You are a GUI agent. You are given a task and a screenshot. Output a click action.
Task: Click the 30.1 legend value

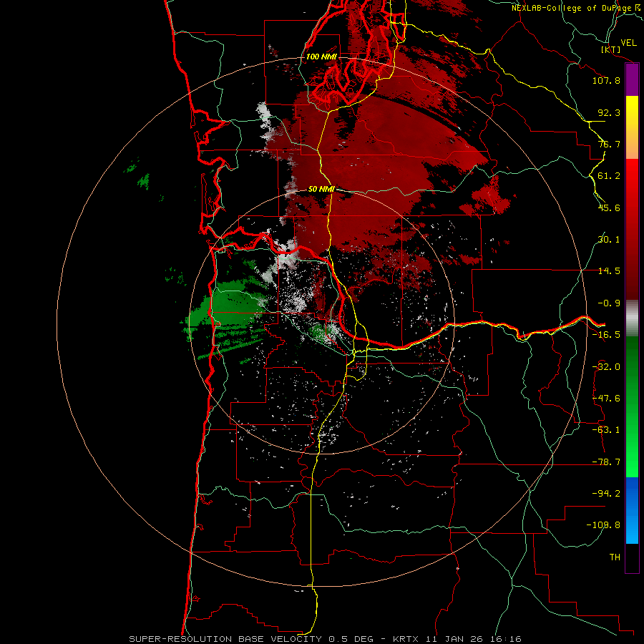pos(609,240)
